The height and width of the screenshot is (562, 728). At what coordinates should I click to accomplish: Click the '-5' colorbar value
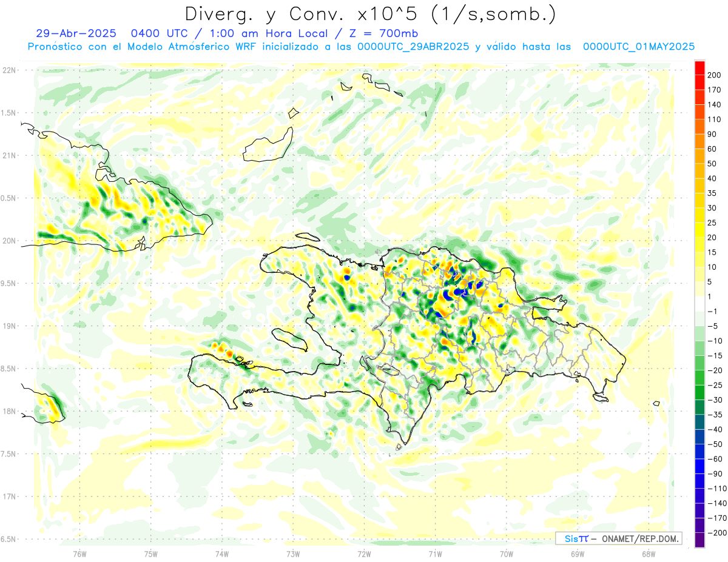[x=713, y=326]
